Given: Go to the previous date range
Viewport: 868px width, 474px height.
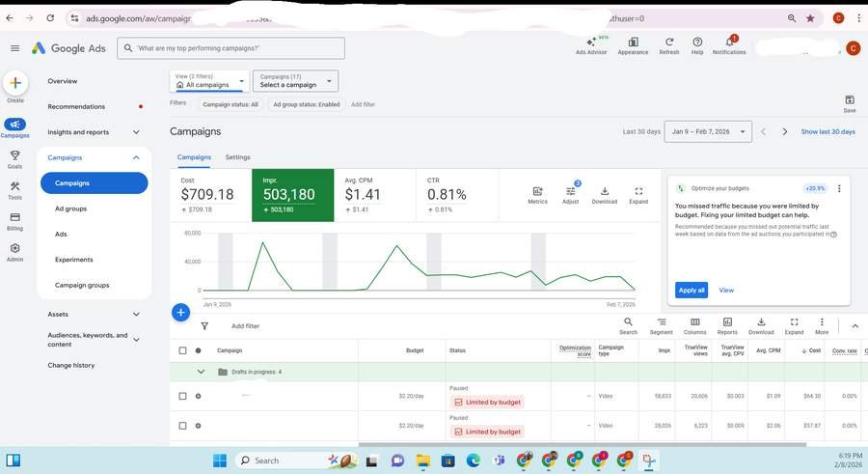Looking at the screenshot, I should click(764, 132).
